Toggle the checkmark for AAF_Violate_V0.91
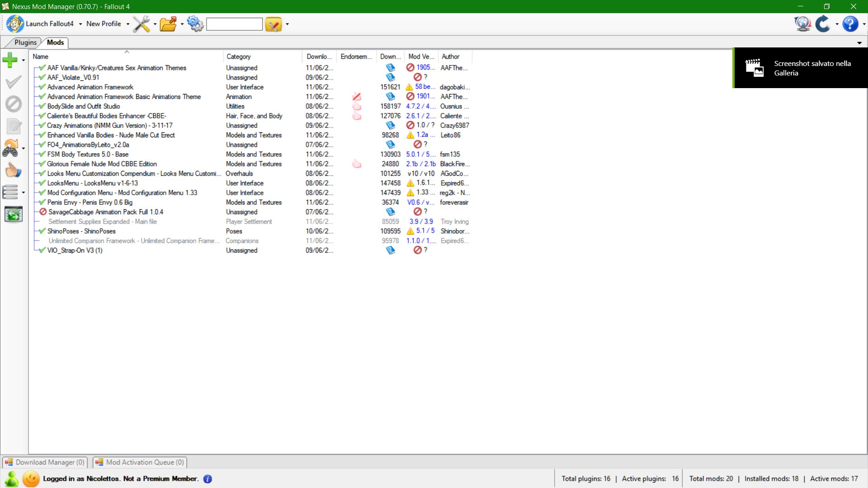 (42, 77)
